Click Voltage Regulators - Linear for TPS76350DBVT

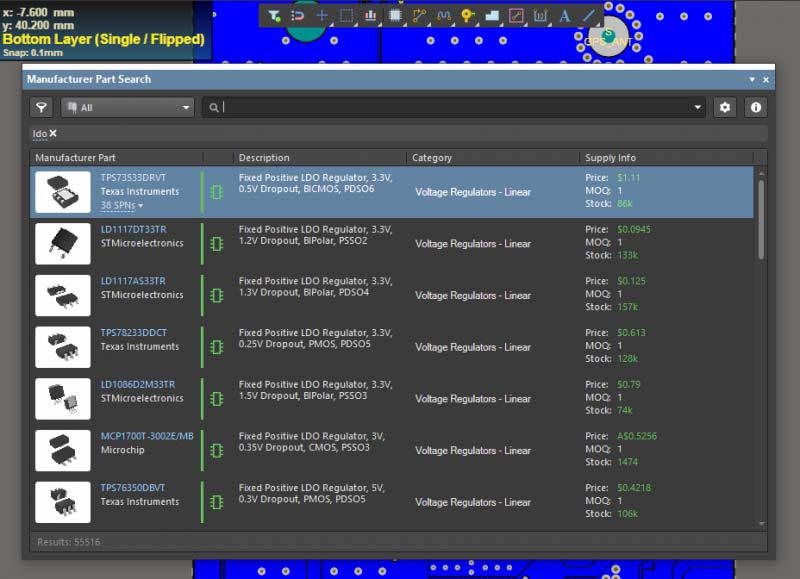[473, 502]
